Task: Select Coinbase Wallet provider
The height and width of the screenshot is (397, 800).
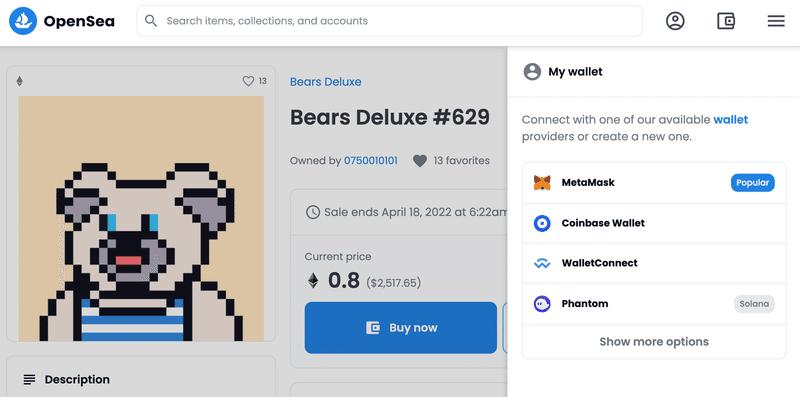Action: [x=654, y=223]
